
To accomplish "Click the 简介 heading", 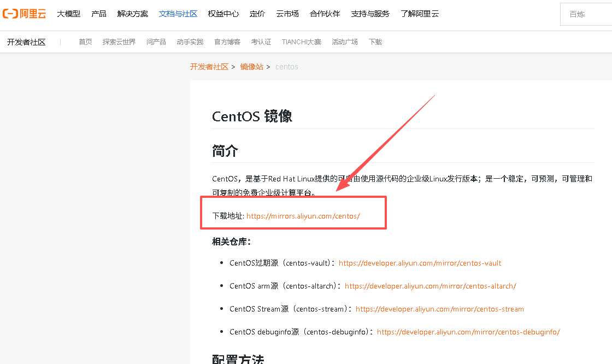I will click(225, 150).
